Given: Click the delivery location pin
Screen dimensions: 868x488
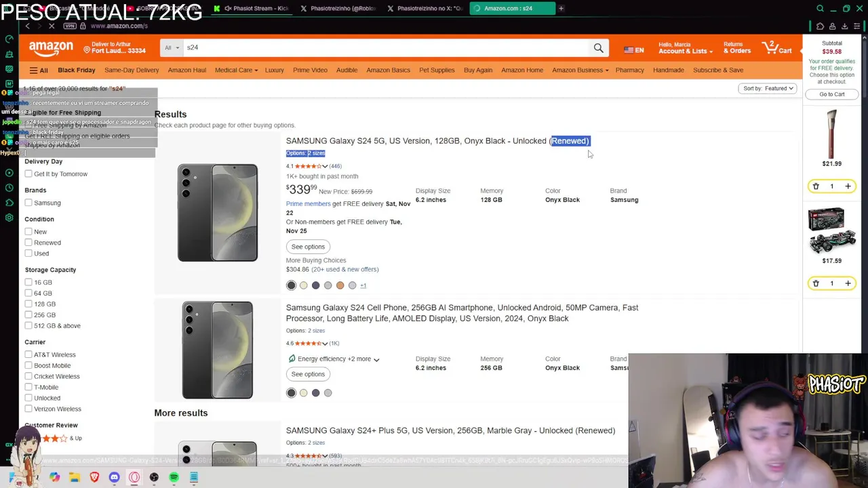Looking at the screenshot, I should click(x=87, y=48).
